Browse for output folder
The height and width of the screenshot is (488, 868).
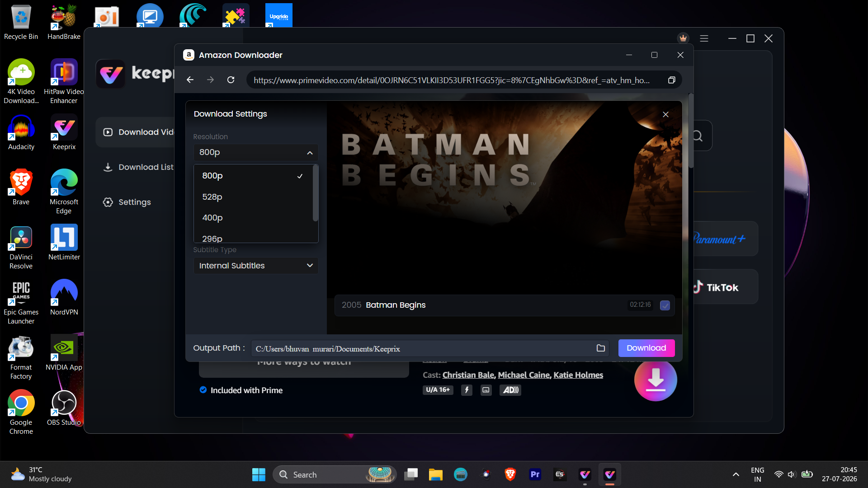point(601,348)
